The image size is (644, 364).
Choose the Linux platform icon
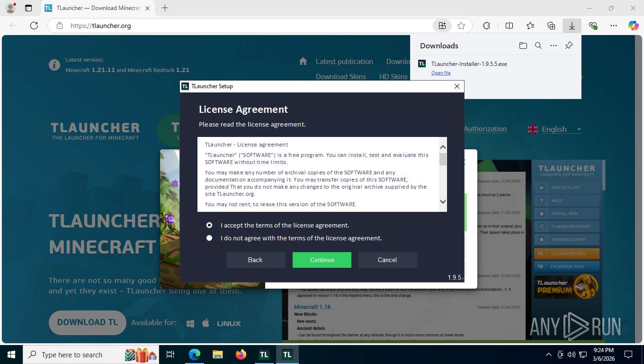229,323
